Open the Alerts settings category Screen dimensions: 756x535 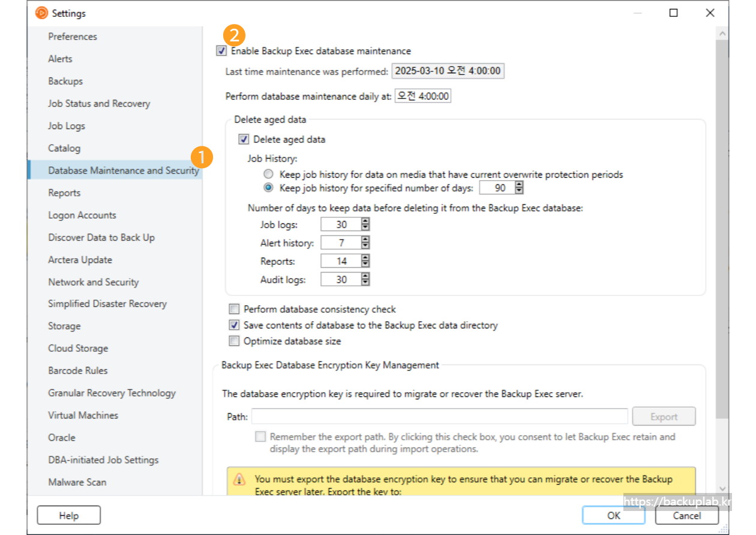point(60,59)
